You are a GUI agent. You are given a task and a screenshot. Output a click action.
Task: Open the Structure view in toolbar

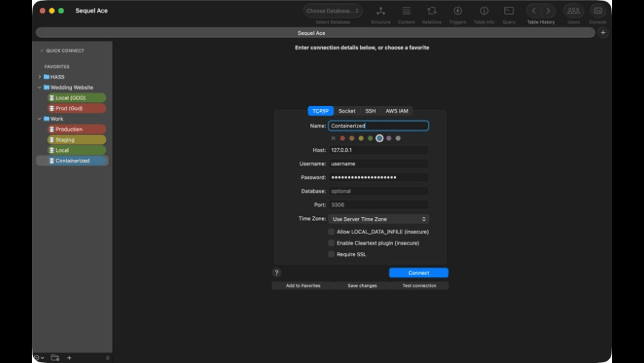tap(380, 11)
